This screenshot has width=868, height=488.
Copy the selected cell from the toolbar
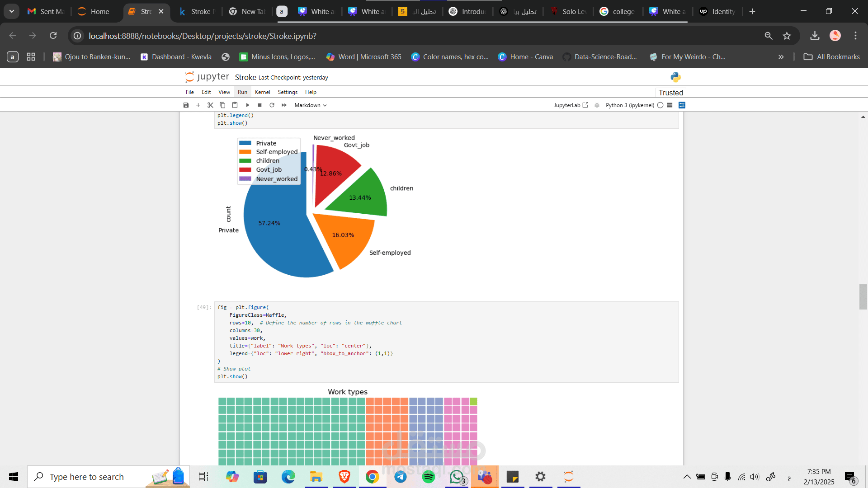[222, 105]
